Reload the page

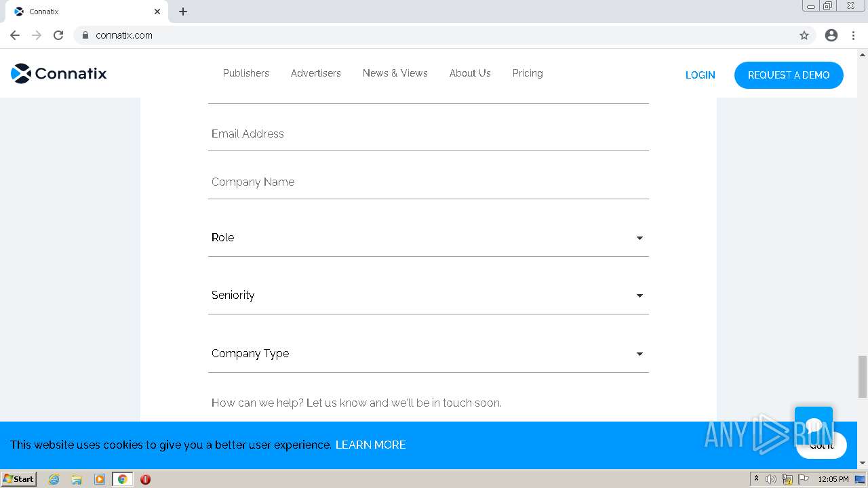coord(58,35)
